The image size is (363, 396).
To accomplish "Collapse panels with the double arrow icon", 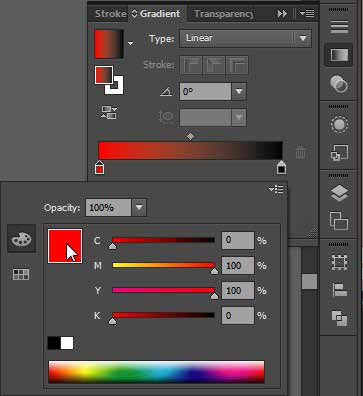I will point(282,14).
